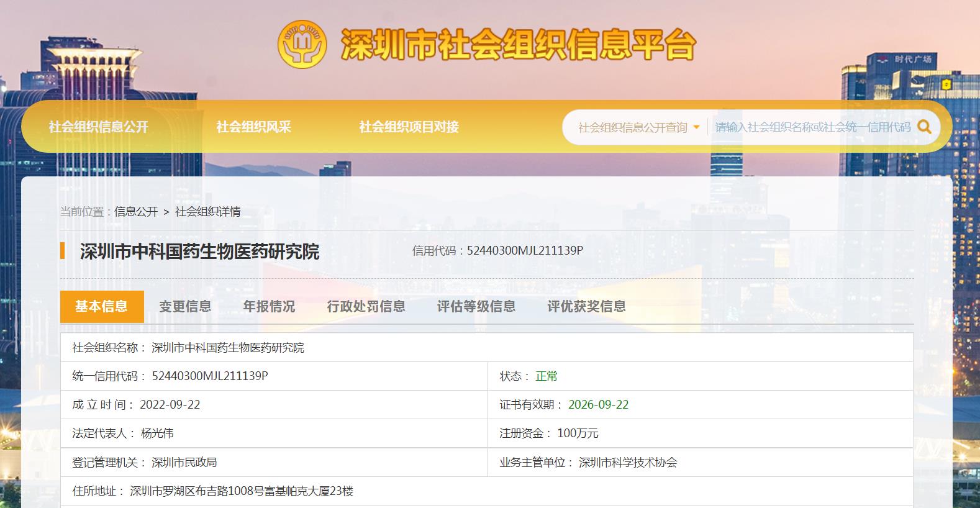980x508 pixels.
Task: Follow the 信息公开 breadcrumb link
Action: [x=136, y=212]
